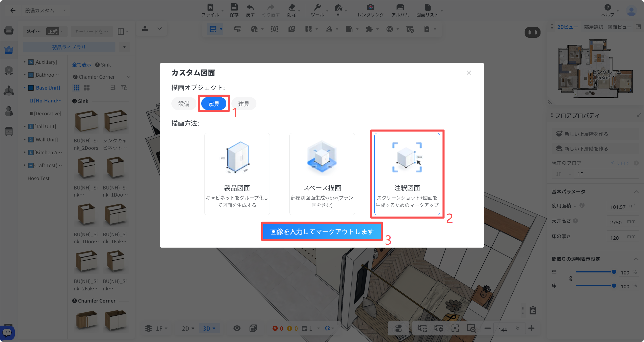644x342 pixels.
Task: Open the 1F floor selector dropdown
Action: coord(156,328)
